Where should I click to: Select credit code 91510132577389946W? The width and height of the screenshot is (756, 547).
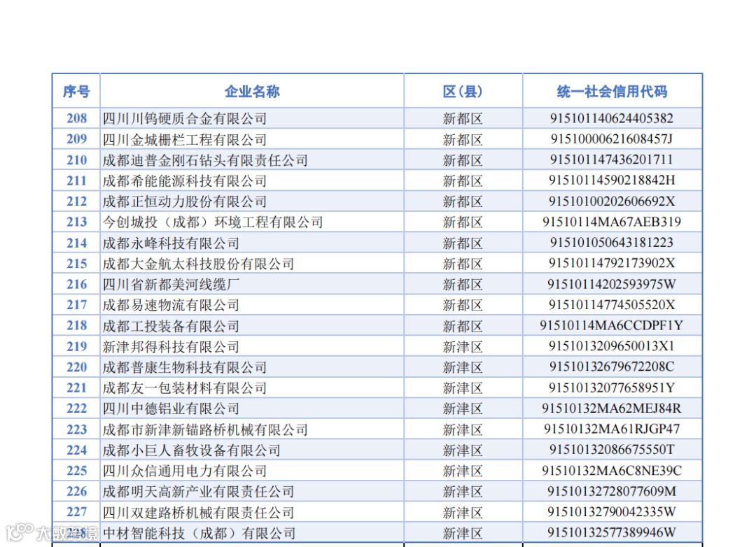(612, 532)
